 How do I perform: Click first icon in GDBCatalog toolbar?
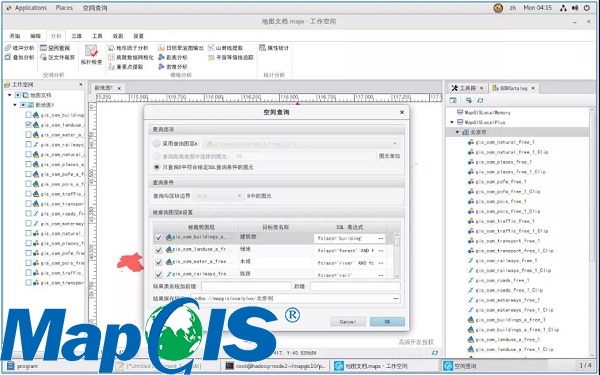(x=453, y=100)
